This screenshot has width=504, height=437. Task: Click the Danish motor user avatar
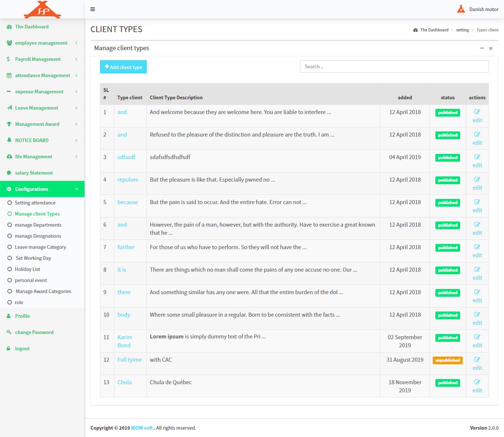point(461,9)
